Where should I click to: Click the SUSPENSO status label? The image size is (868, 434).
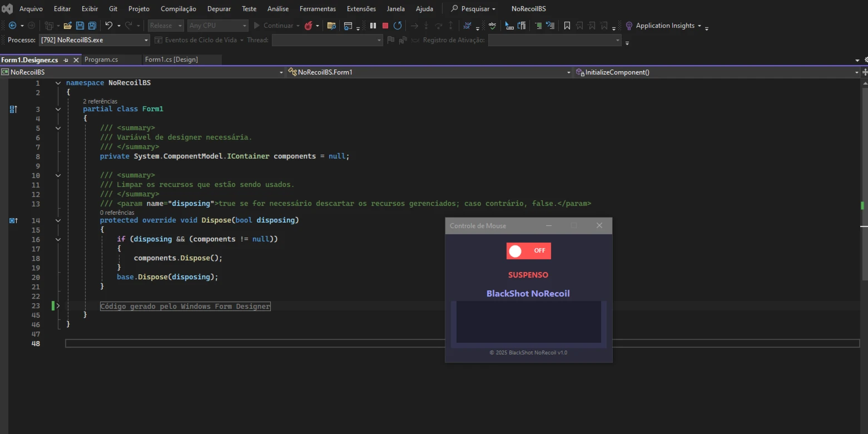[528, 275]
